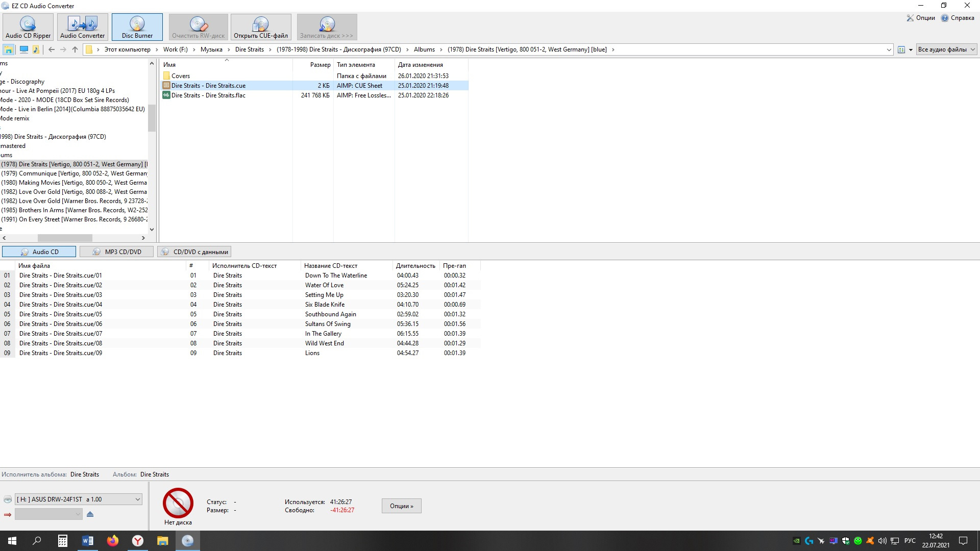Navigate back with left arrow
The width and height of the screenshot is (980, 551).
[x=52, y=49]
